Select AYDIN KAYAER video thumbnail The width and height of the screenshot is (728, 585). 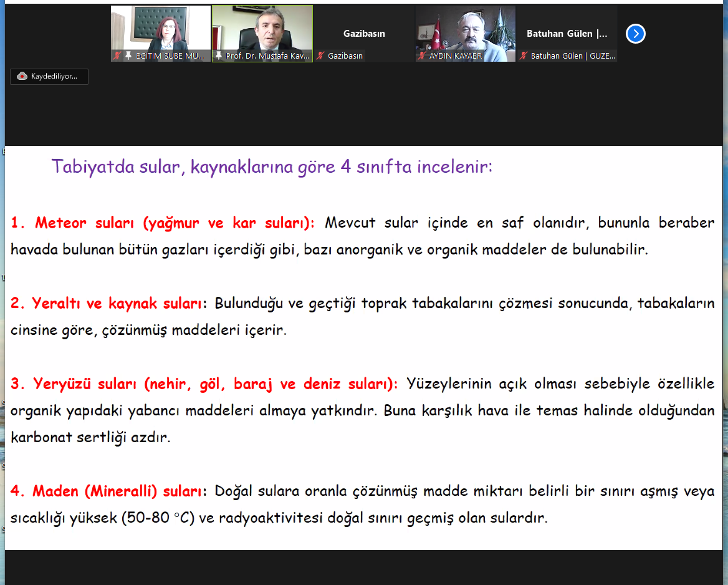tap(465, 34)
